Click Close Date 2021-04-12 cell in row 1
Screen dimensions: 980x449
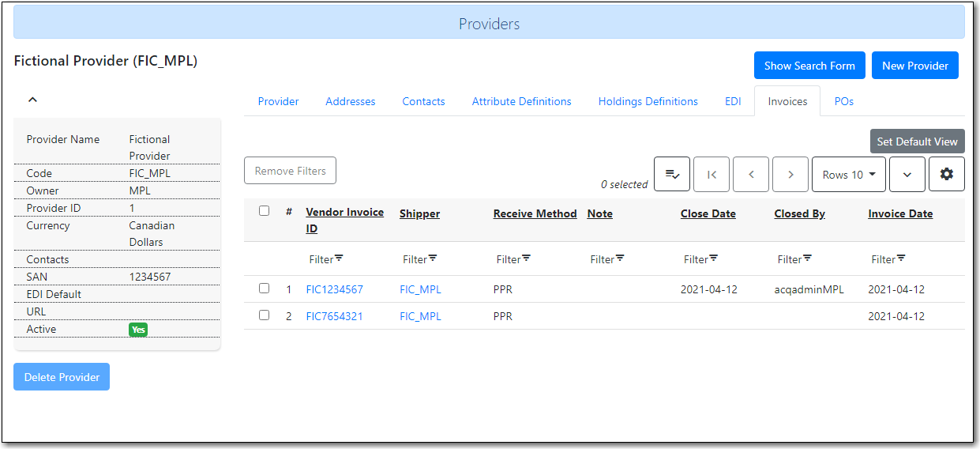point(709,289)
